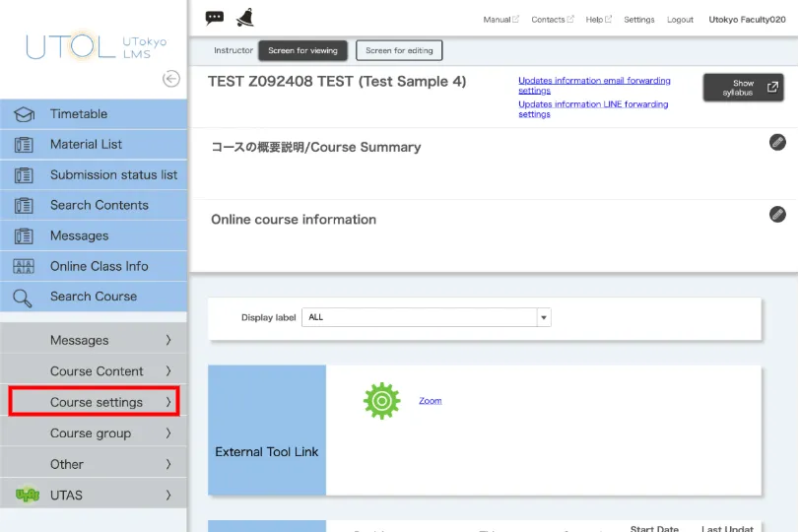The width and height of the screenshot is (799, 532).
Task: Open Timetable in the sidebar
Action: [x=94, y=114]
